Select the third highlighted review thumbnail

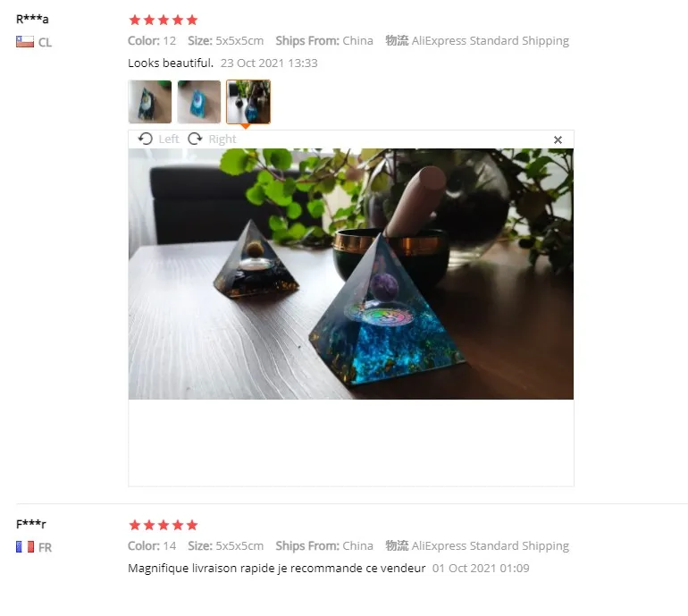click(248, 101)
